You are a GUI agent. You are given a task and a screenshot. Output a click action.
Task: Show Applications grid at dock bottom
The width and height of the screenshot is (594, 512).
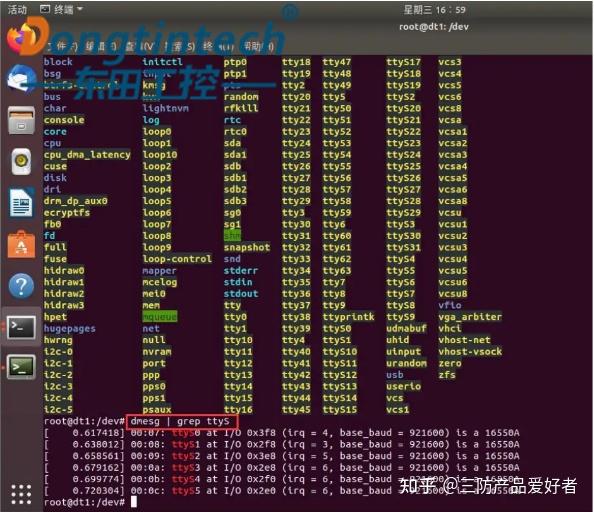21,494
